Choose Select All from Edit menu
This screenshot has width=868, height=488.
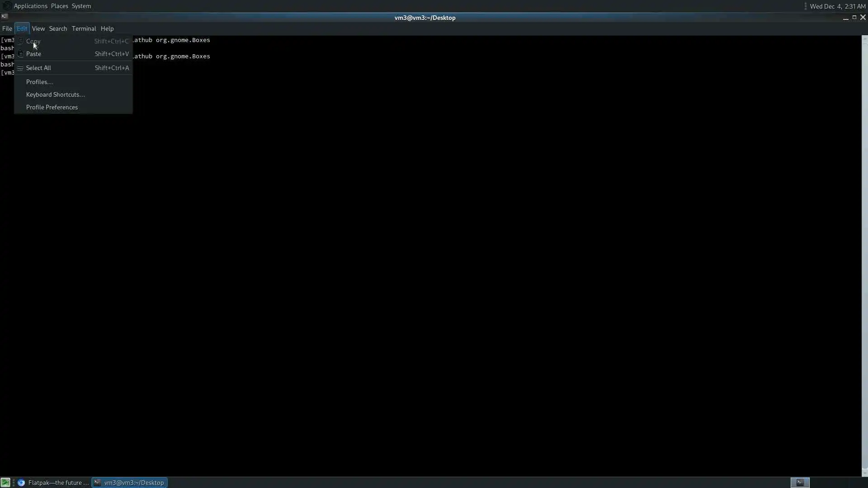click(x=38, y=68)
